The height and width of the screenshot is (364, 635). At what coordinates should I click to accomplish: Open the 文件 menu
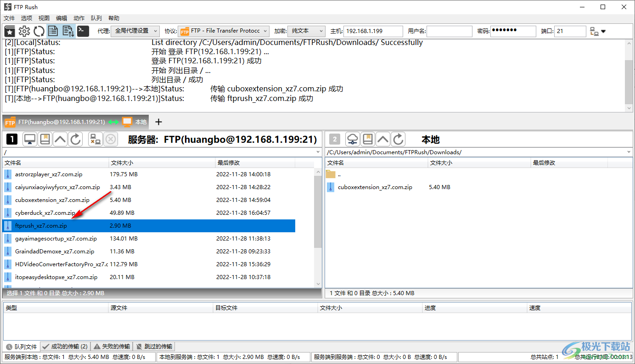9,18
